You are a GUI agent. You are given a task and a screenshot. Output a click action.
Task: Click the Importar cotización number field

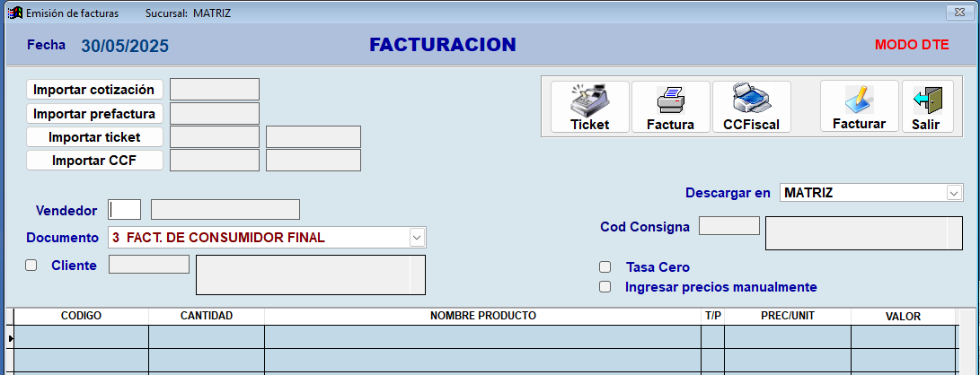coord(215,89)
